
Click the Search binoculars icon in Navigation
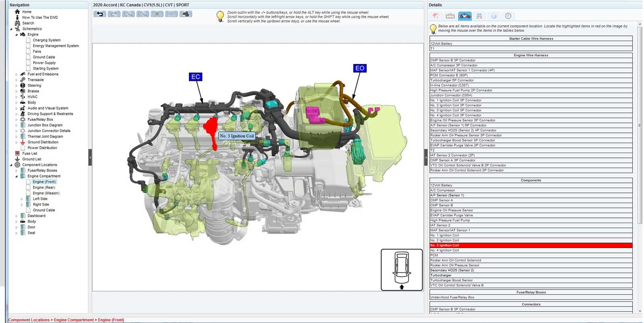(17, 23)
